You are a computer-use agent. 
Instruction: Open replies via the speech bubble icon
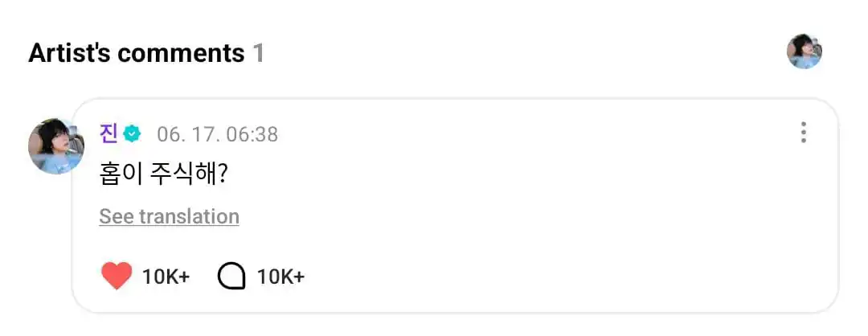click(x=231, y=277)
